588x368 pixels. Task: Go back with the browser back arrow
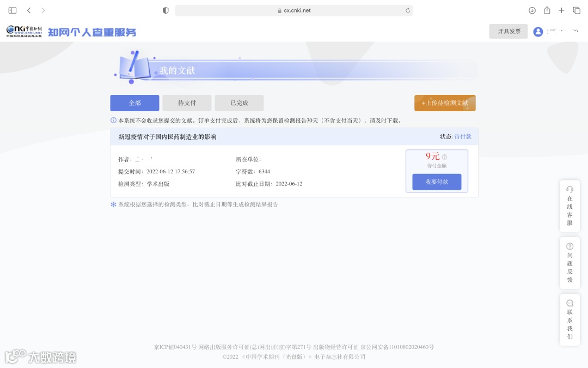pyautogui.click(x=29, y=10)
